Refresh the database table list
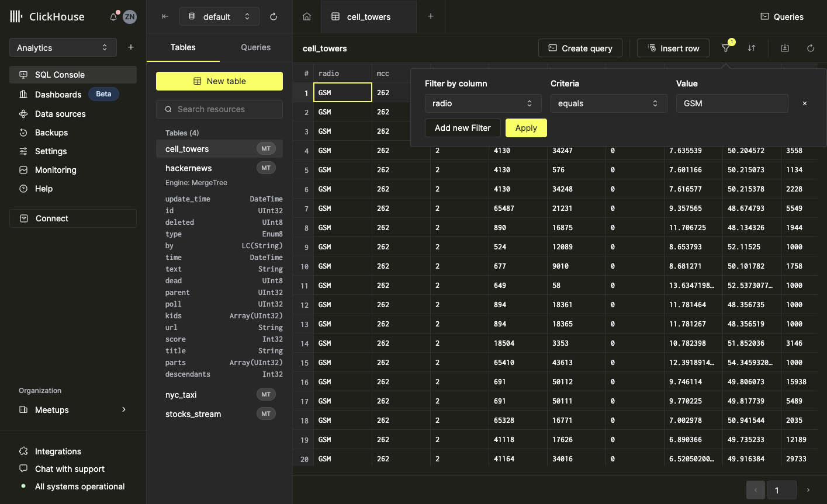 click(274, 17)
